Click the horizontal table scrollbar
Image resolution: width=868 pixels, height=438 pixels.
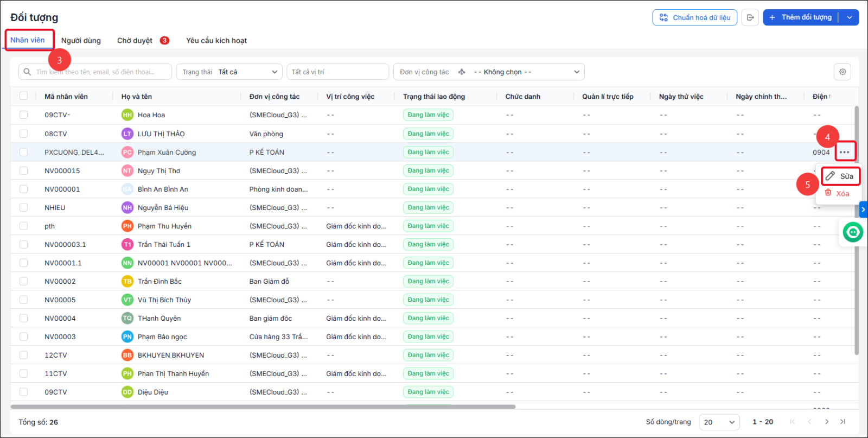click(x=263, y=407)
